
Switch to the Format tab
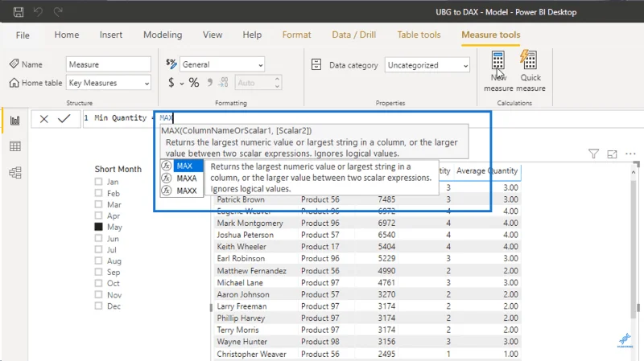pyautogui.click(x=296, y=35)
